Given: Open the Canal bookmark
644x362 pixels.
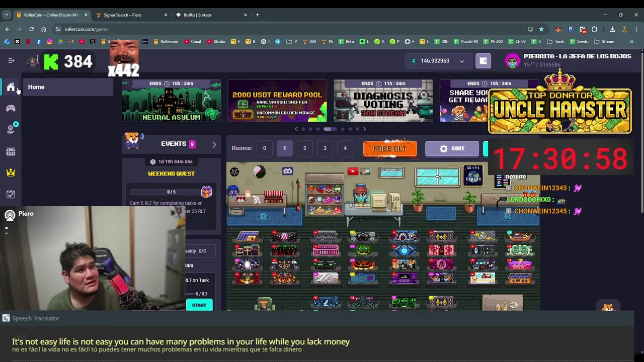Looking at the screenshot, I should 193,42.
